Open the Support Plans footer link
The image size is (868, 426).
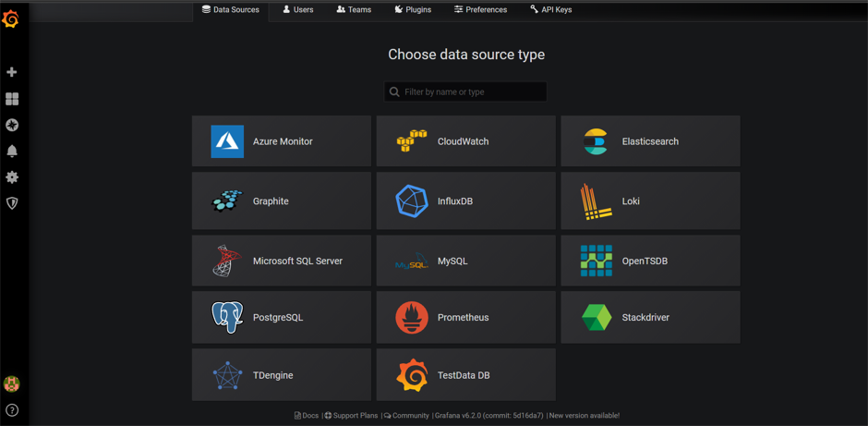click(352, 416)
